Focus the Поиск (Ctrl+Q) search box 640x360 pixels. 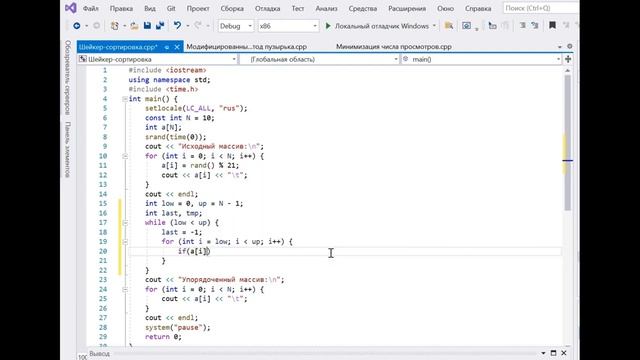pyautogui.click(x=540, y=8)
